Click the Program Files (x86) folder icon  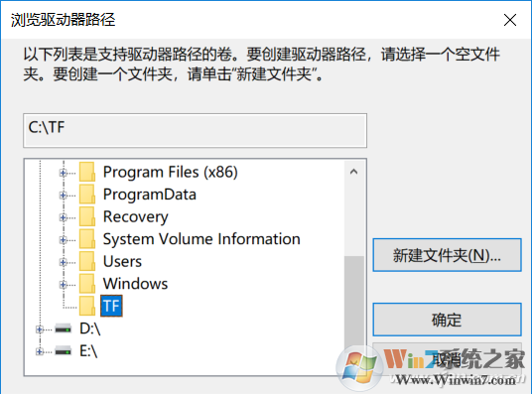pyautogui.click(x=87, y=172)
